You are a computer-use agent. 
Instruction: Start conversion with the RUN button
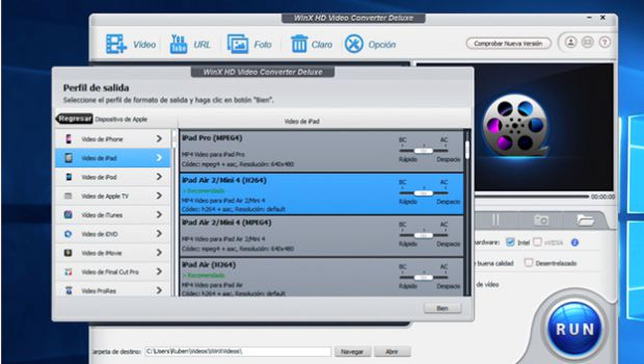575,329
